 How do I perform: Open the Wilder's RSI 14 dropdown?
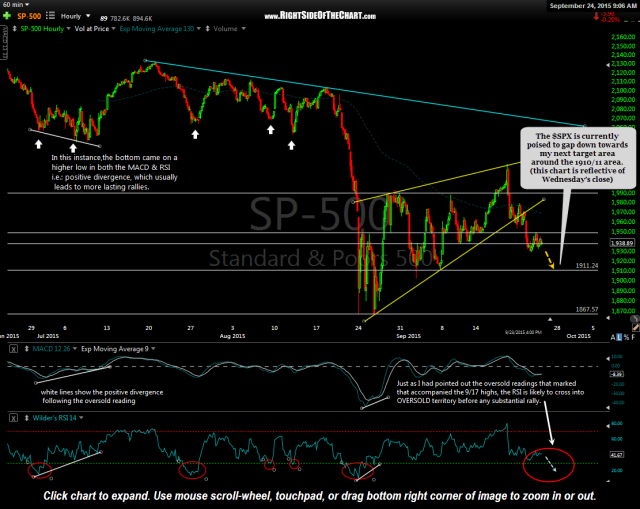[x=81, y=418]
